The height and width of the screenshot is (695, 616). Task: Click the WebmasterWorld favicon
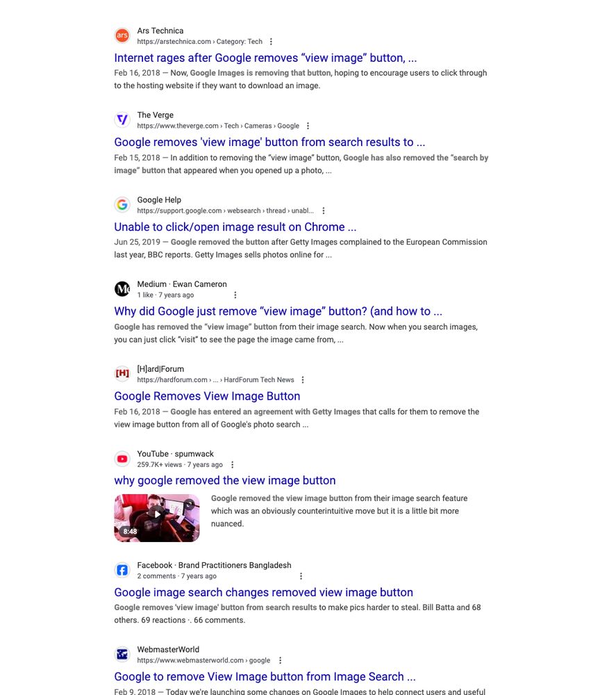click(x=122, y=654)
